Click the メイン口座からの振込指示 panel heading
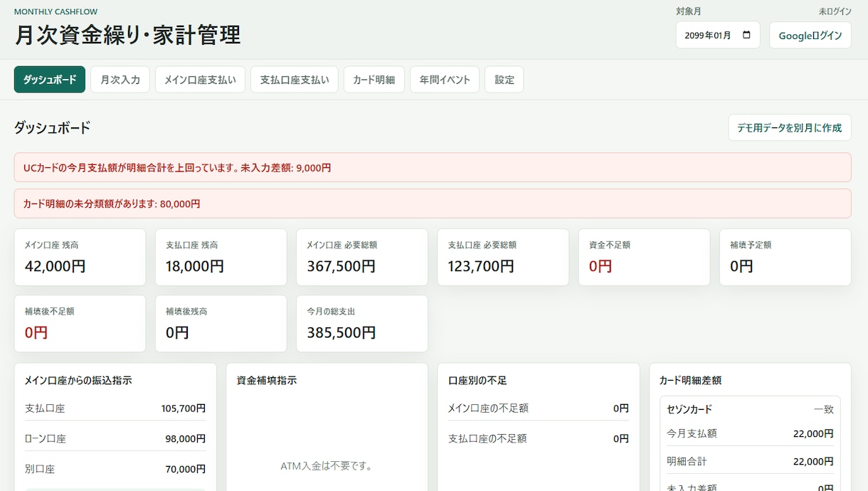The image size is (868, 491). (x=78, y=381)
